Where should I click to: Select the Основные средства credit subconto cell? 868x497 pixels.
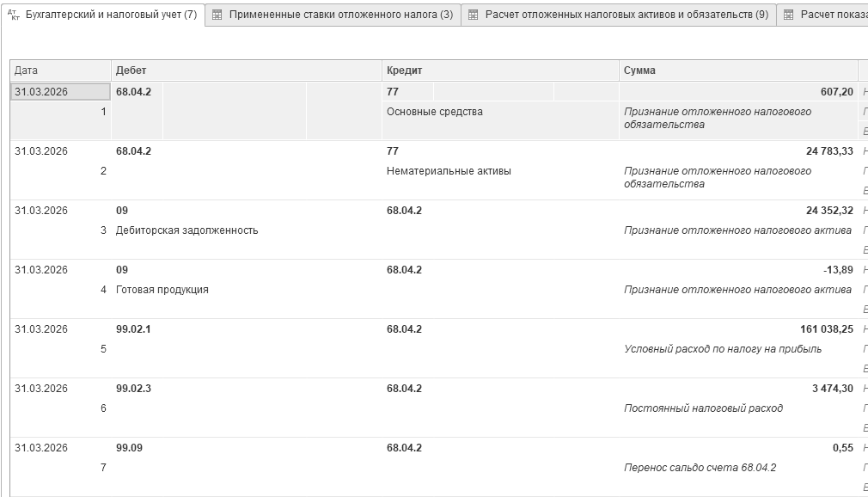coord(435,112)
